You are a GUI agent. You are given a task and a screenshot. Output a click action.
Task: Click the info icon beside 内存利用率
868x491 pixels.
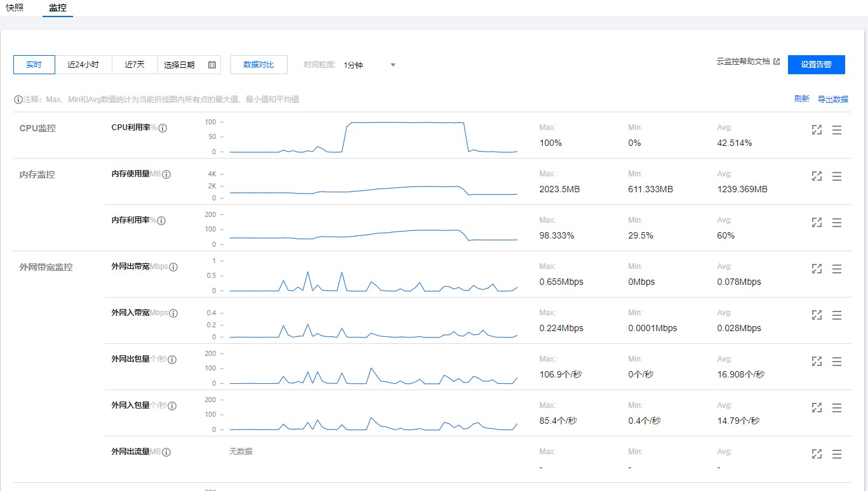coord(161,221)
